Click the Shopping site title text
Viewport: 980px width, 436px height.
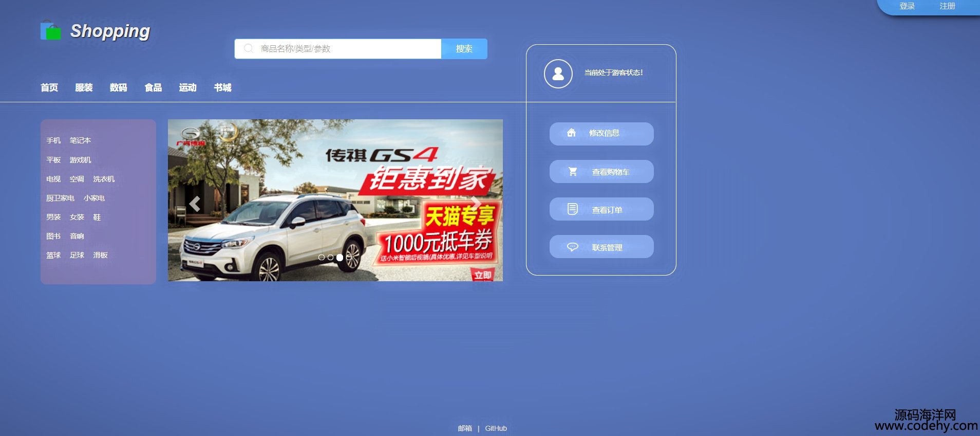(x=110, y=31)
